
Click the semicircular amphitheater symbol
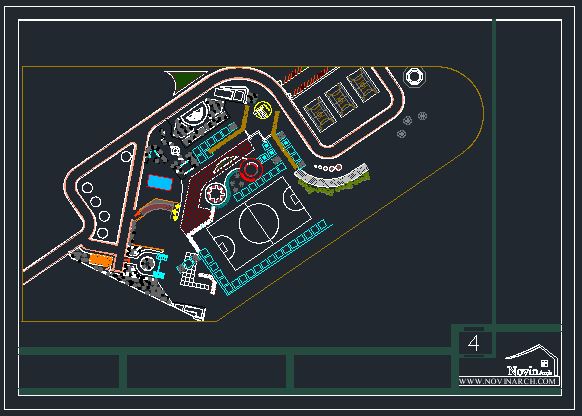(195, 114)
